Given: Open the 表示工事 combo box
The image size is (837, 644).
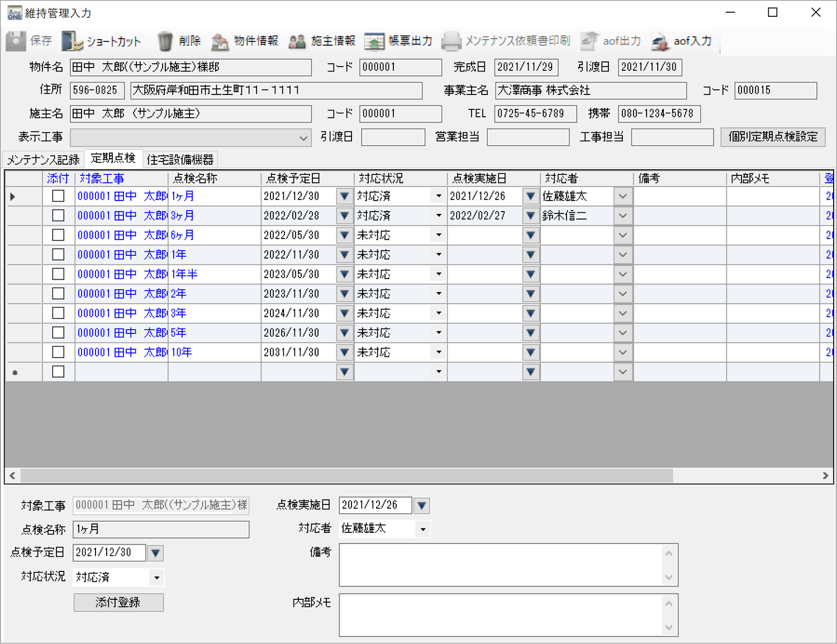Looking at the screenshot, I should [303, 137].
